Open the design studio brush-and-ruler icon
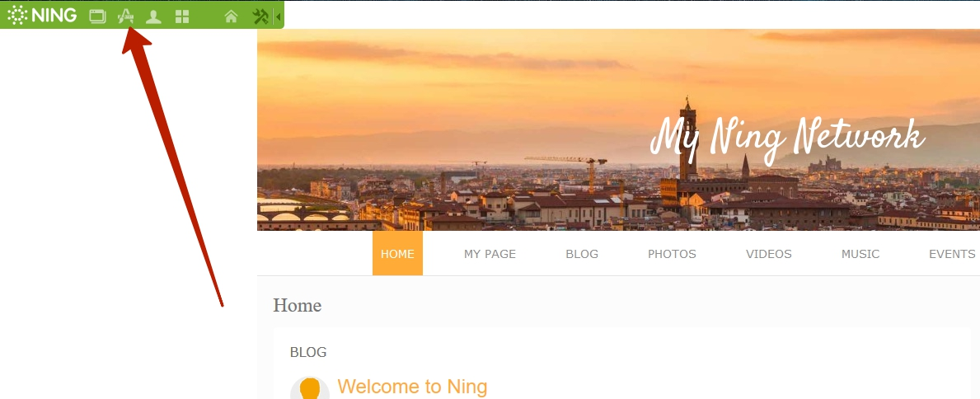The image size is (980, 399). point(126,16)
